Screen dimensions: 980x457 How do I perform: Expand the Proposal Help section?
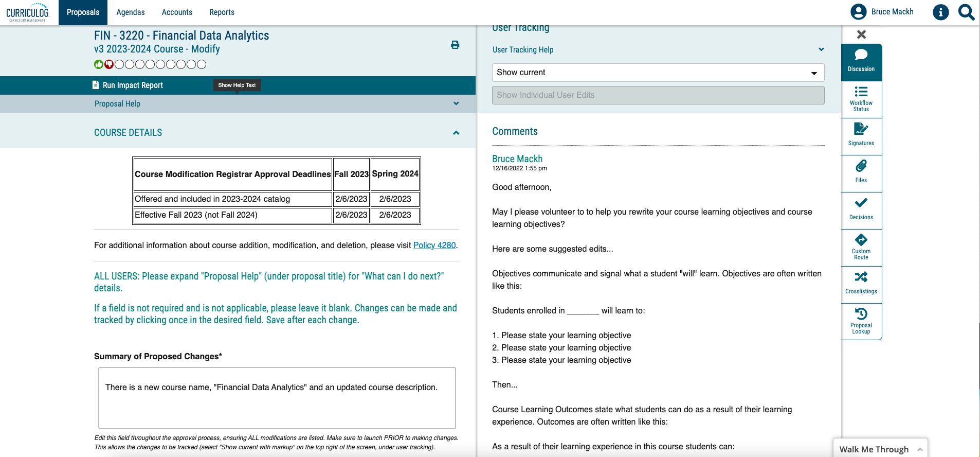pos(456,103)
